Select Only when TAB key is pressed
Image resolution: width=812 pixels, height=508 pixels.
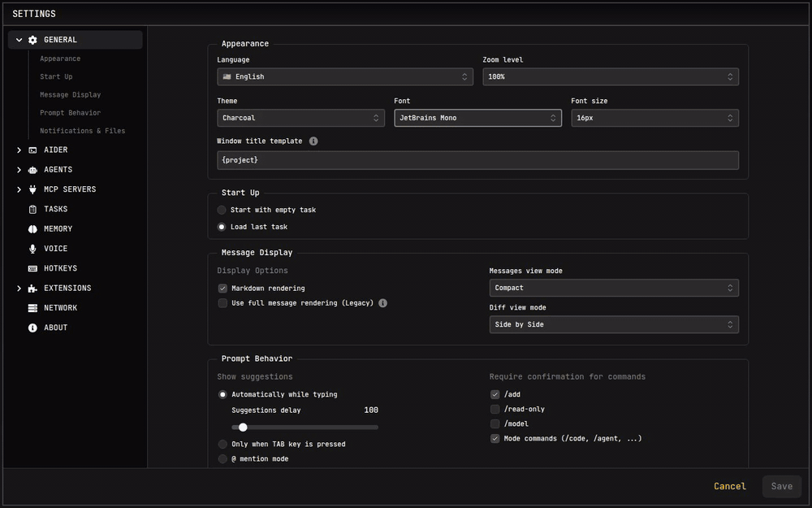[x=222, y=445]
